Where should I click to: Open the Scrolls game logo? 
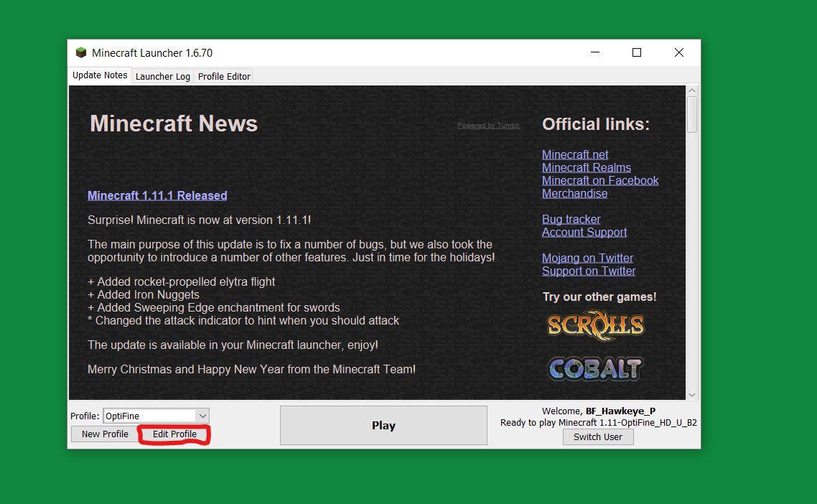(x=596, y=325)
